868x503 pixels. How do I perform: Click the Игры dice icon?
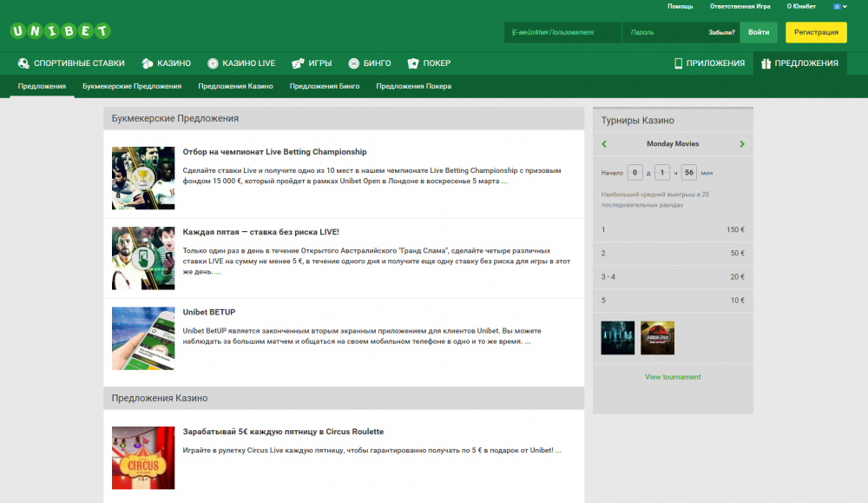click(298, 63)
